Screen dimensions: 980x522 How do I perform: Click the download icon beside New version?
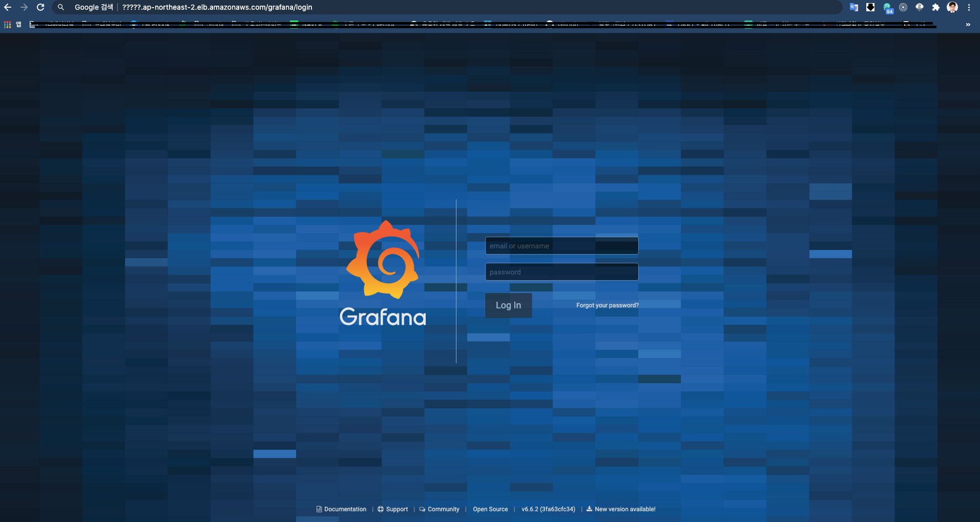tap(589, 509)
